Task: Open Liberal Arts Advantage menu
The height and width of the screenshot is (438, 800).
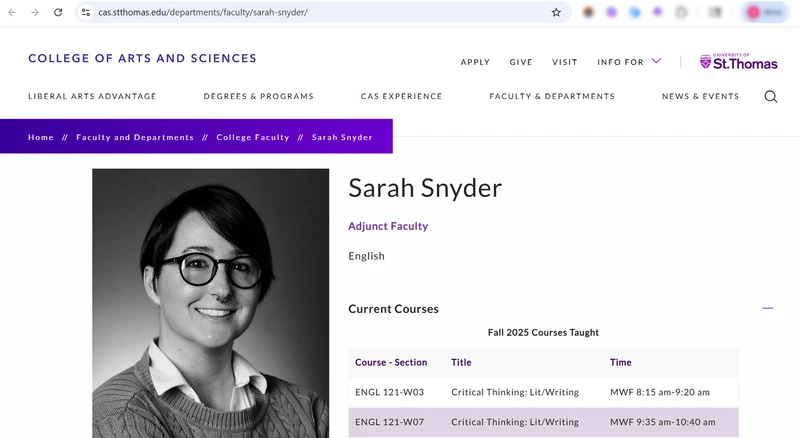Action: 92,96
